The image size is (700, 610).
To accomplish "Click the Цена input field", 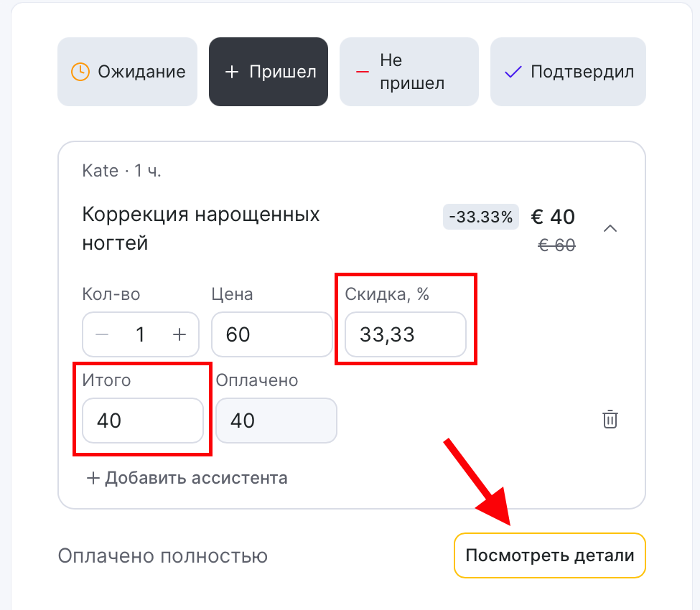I will click(x=271, y=334).
